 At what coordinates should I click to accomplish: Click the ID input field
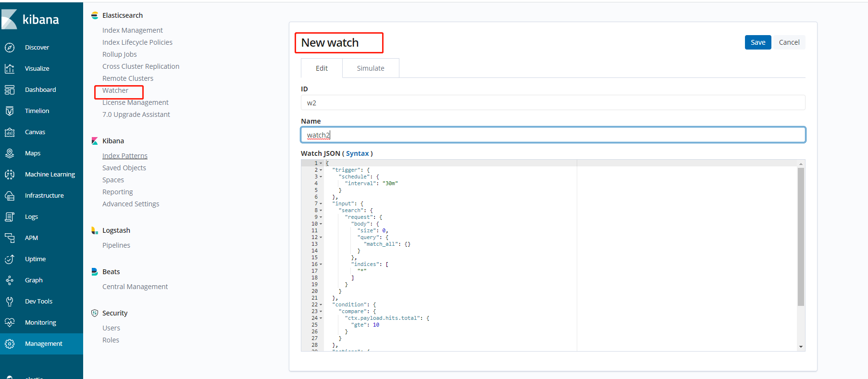(x=553, y=102)
